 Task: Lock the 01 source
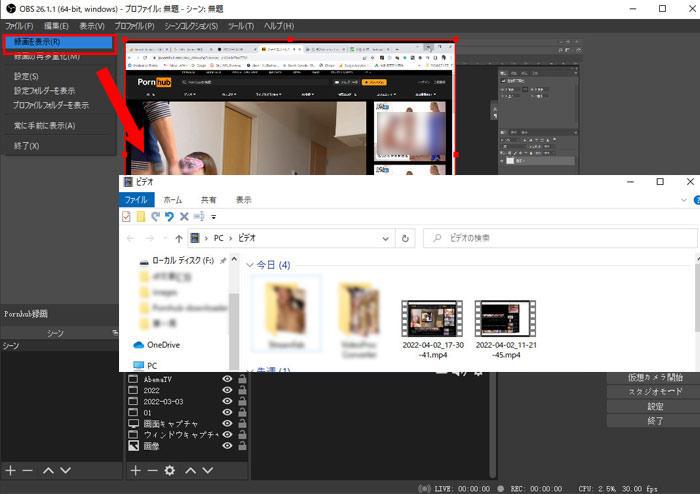242,412
